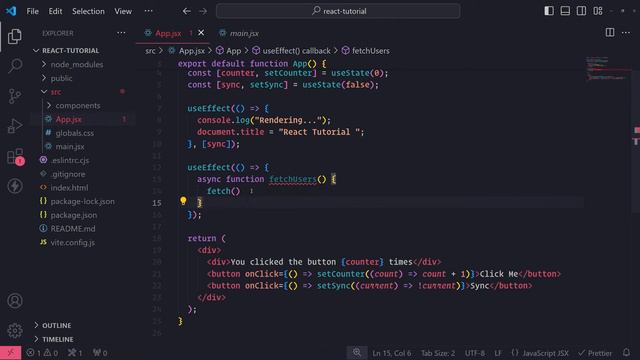Open index.html file
Viewport: 640px width, 360px height.
[69, 188]
